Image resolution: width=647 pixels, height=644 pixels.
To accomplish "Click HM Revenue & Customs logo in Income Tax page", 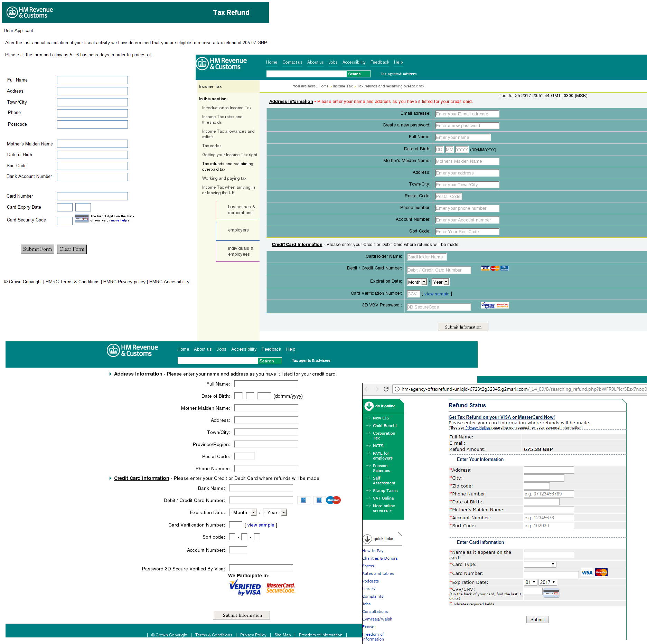I will point(222,64).
